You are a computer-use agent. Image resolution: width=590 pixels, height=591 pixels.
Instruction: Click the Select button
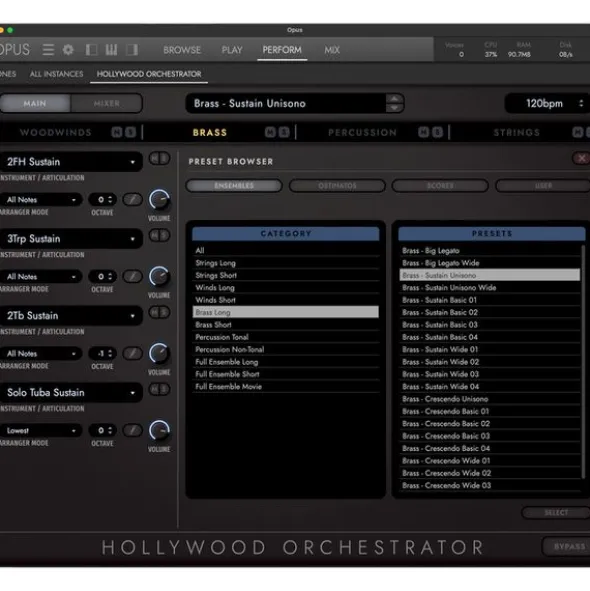[x=556, y=513]
